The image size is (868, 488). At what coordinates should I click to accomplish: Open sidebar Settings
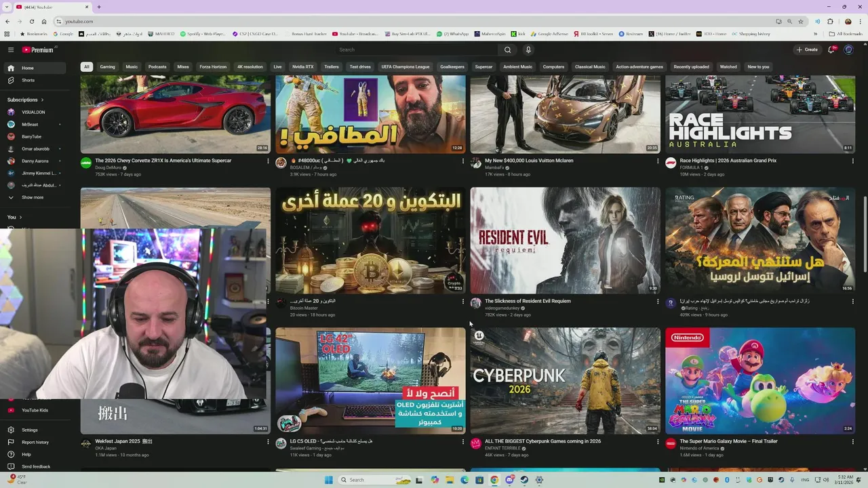35,430
